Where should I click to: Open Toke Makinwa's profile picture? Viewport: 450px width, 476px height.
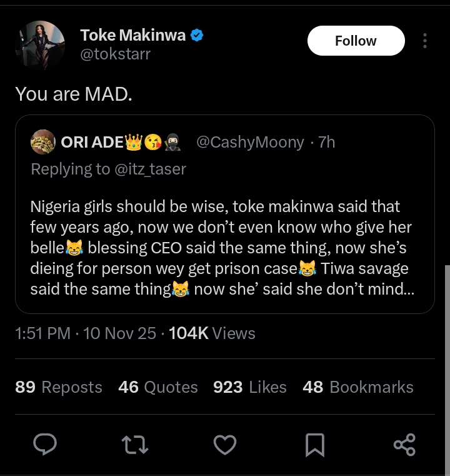coord(41,44)
